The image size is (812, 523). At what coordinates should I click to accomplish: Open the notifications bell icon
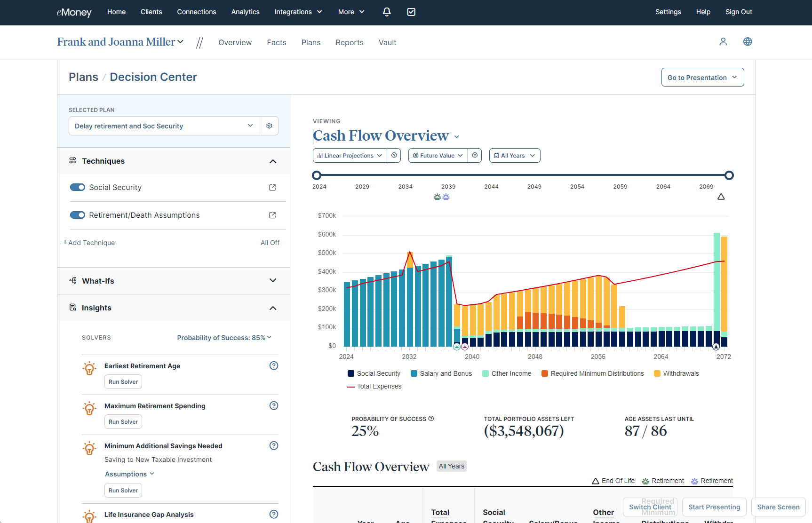click(386, 12)
